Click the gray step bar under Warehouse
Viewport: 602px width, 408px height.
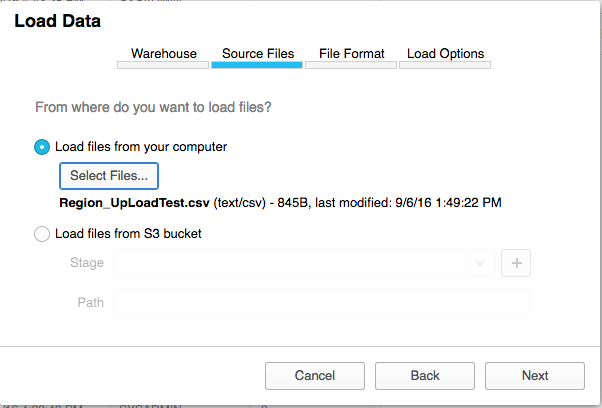163,66
